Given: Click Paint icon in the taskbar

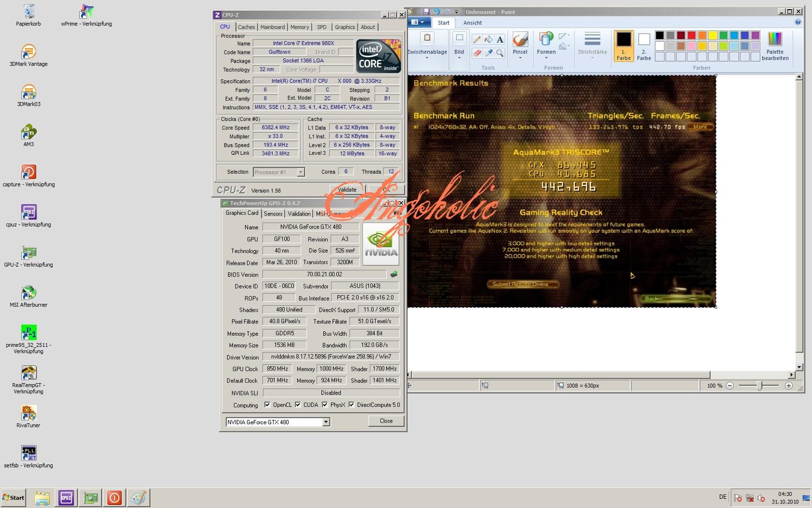Looking at the screenshot, I should (138, 498).
